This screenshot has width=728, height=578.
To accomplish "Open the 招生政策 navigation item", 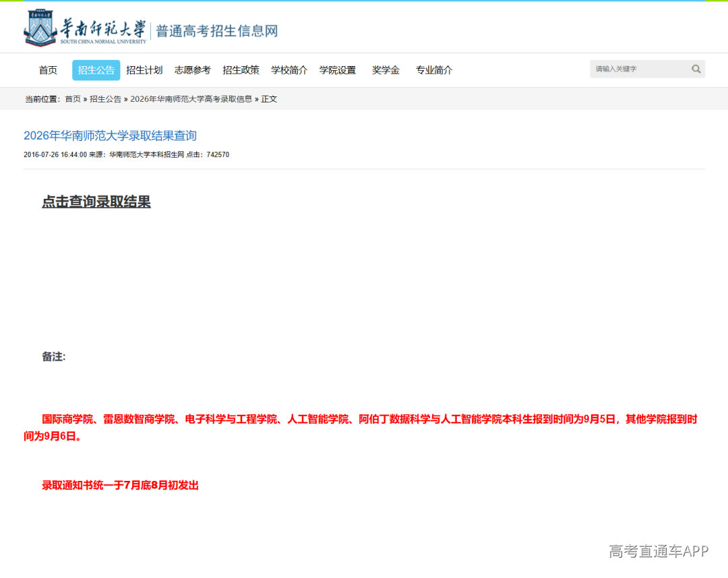I will [241, 70].
